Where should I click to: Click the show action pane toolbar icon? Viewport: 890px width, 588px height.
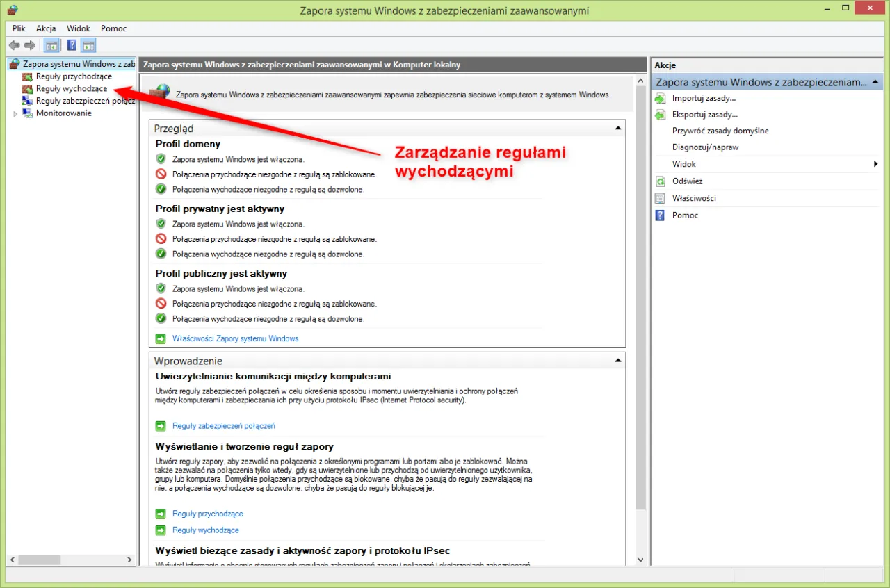tap(88, 44)
